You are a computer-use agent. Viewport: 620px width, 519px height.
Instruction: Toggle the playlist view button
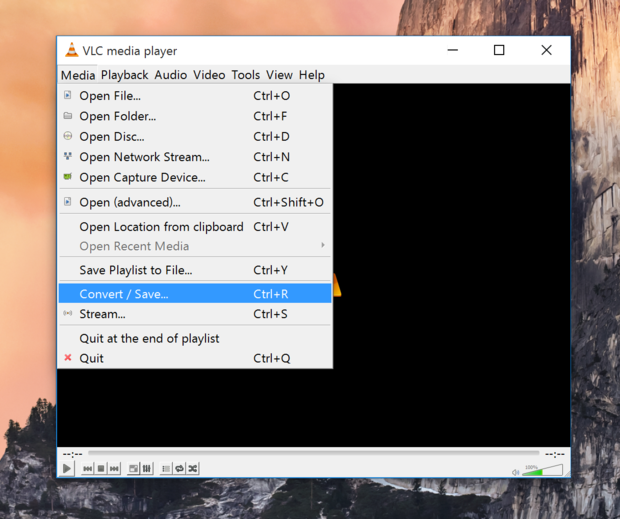pyautogui.click(x=166, y=469)
